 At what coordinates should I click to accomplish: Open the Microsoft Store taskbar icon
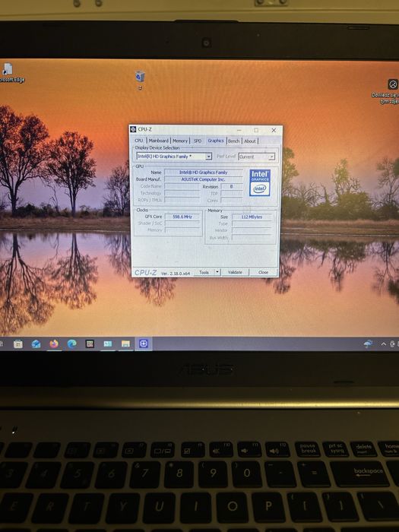tap(18, 344)
